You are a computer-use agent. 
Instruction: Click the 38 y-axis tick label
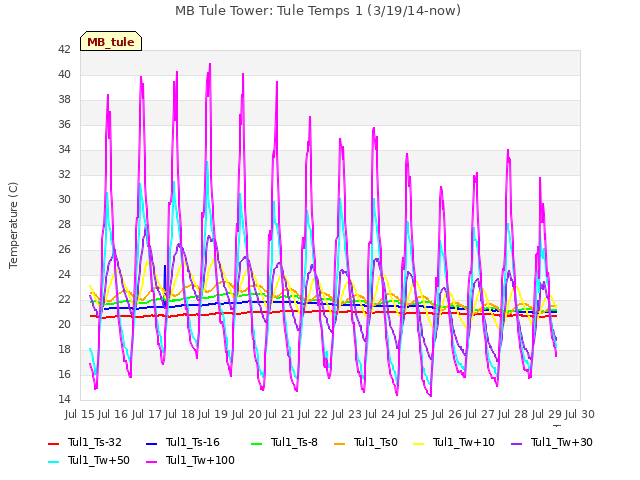click(64, 100)
